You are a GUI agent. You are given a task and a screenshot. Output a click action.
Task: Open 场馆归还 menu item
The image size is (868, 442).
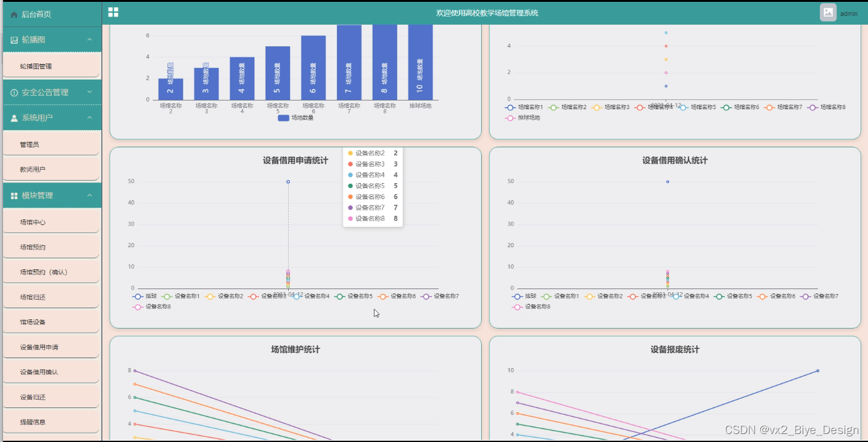click(51, 297)
